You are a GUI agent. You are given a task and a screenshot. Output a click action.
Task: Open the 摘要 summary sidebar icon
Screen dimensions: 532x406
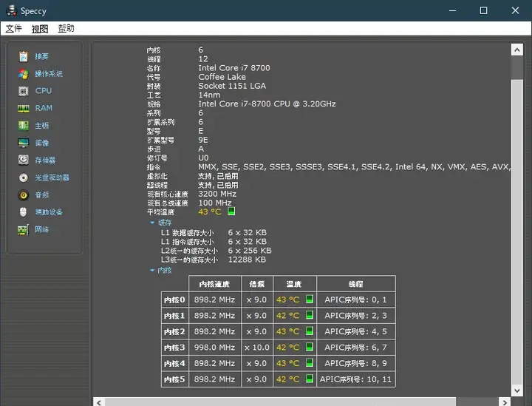point(23,56)
